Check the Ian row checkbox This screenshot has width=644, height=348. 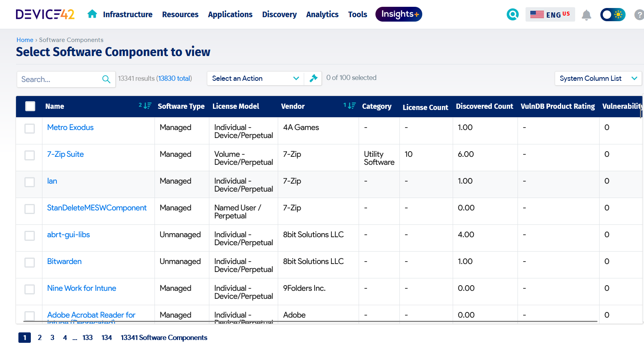30,182
